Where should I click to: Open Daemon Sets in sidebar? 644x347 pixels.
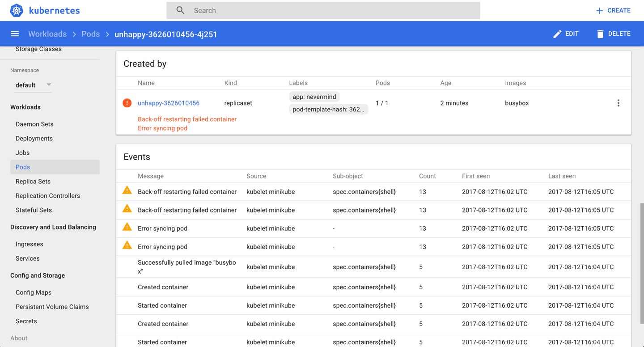pyautogui.click(x=34, y=124)
